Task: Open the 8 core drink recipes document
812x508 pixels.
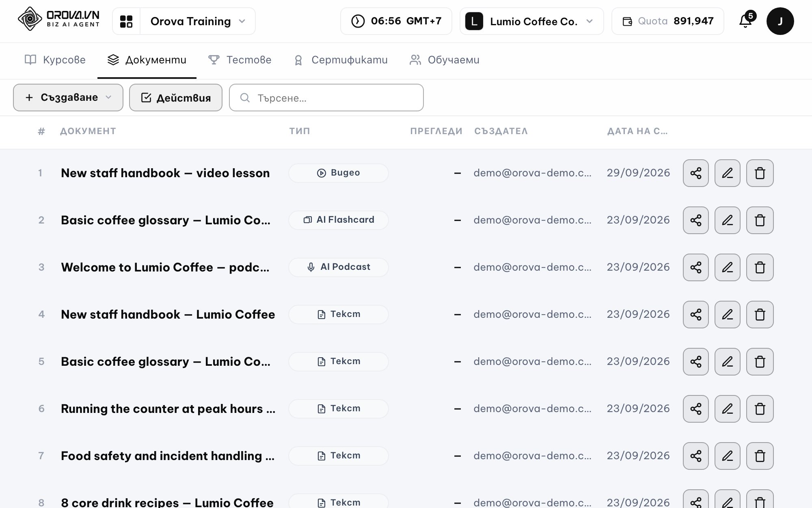Action: [x=167, y=502]
